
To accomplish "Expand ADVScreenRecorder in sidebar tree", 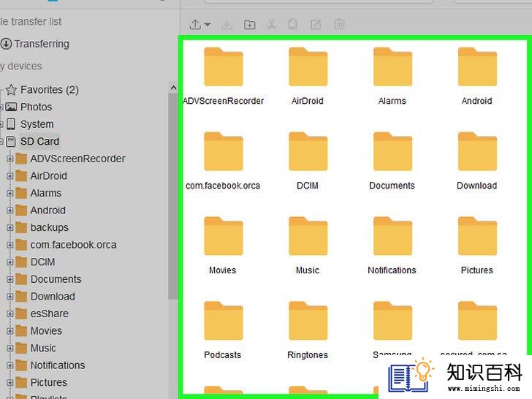I will pyautogui.click(x=9, y=159).
